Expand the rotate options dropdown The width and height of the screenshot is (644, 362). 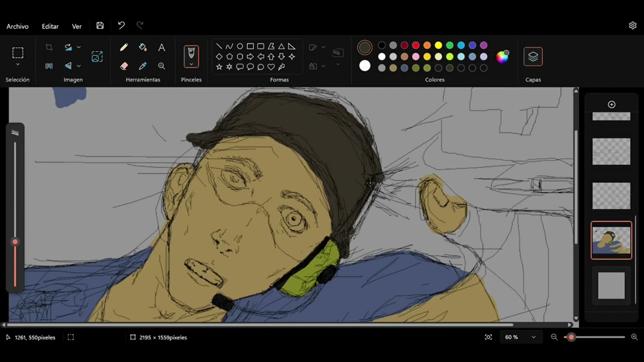click(79, 47)
